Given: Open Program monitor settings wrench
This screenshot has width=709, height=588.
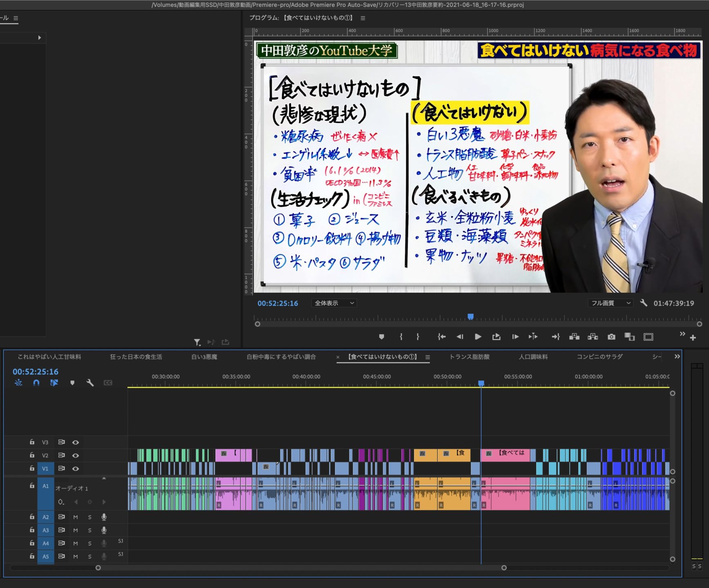Looking at the screenshot, I should [x=644, y=303].
